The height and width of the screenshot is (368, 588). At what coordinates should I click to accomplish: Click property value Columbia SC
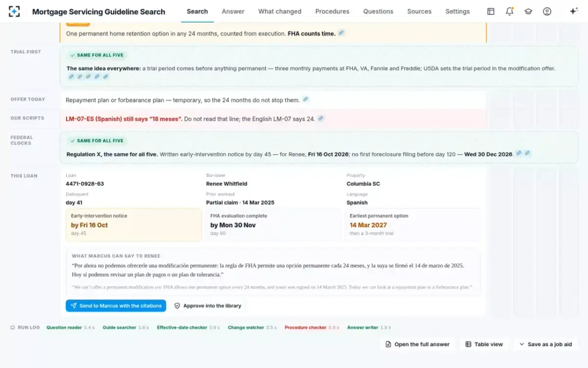(x=363, y=184)
